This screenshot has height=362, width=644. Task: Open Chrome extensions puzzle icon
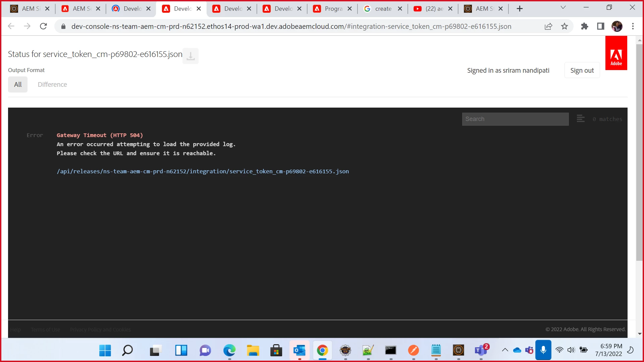[585, 26]
